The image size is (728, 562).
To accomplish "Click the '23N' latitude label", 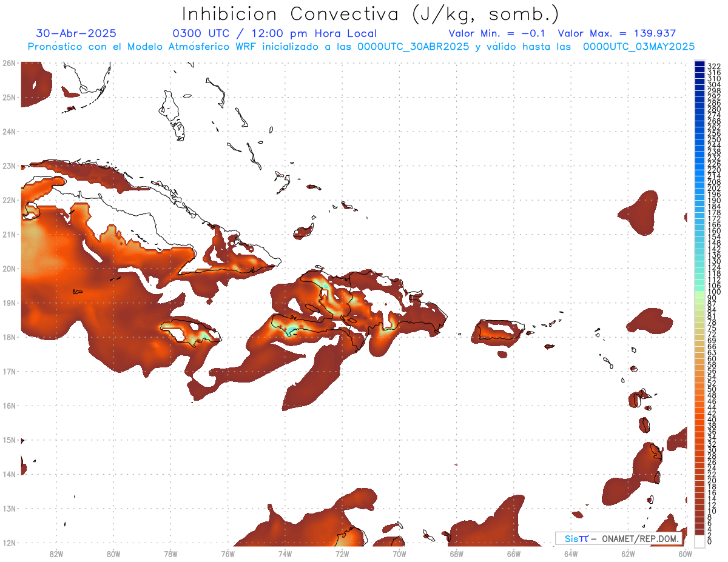I will [9, 166].
